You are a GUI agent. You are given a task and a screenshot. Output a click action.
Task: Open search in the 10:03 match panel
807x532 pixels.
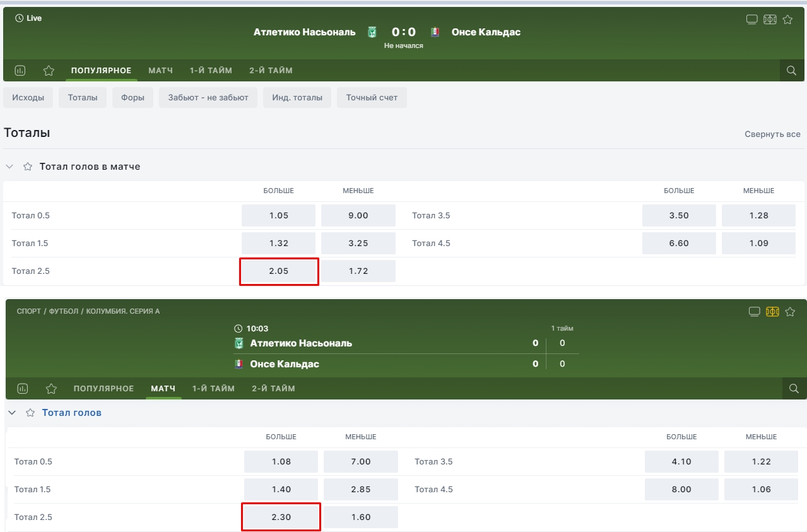point(794,389)
